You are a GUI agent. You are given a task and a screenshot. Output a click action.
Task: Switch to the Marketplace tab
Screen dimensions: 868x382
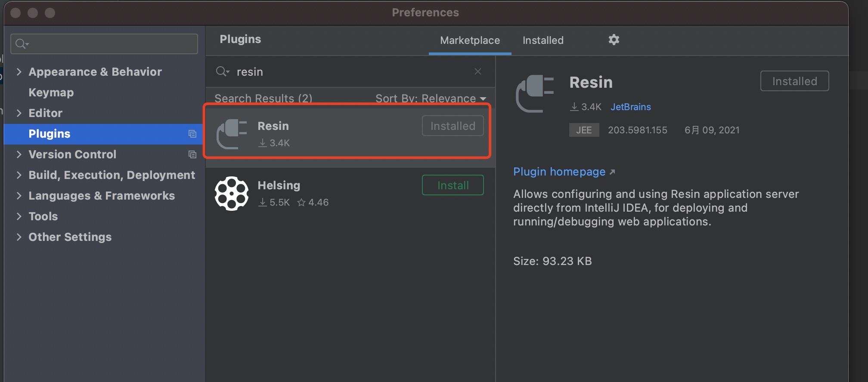click(470, 40)
